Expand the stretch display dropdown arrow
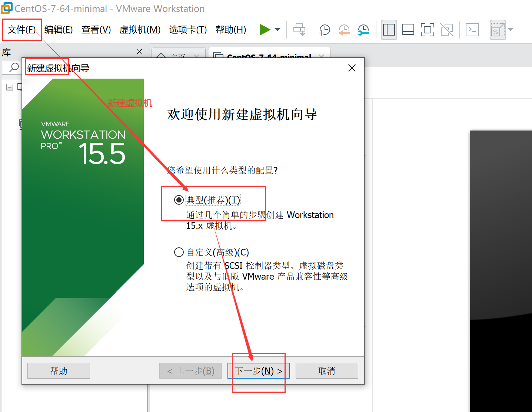This screenshot has height=412, width=532. click(511, 30)
